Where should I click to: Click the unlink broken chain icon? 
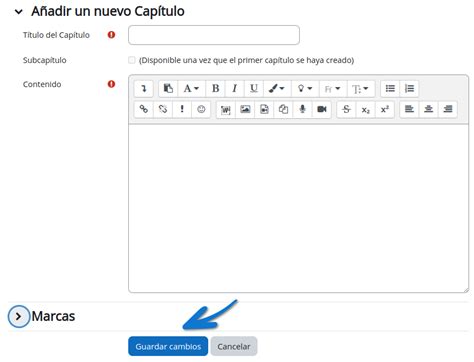(x=163, y=109)
